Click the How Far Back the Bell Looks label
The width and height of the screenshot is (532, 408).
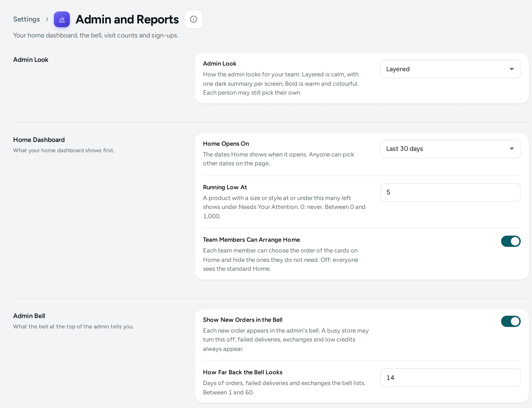coord(243,372)
